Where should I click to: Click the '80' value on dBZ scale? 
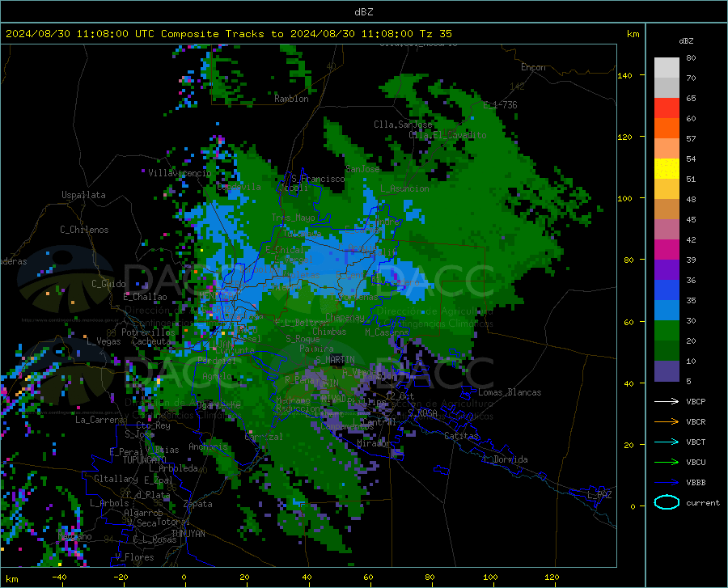click(x=691, y=58)
